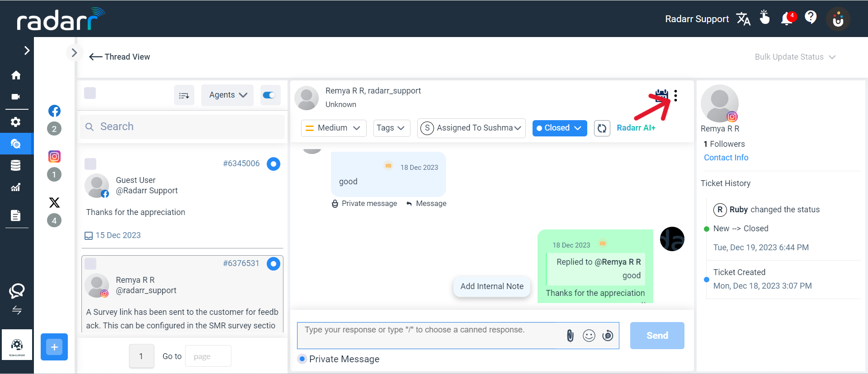Open the three-dot more options menu
This screenshot has width=868, height=374.
point(675,95)
